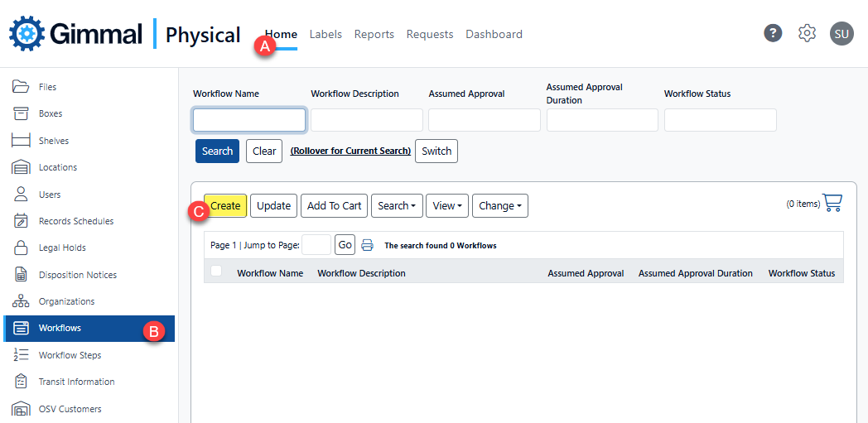Open the Dashboard tab

pos(494,34)
